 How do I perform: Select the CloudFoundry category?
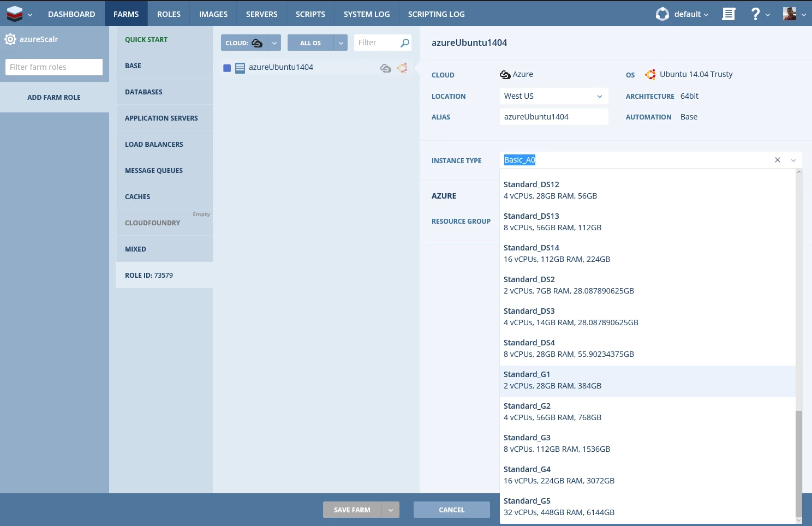(x=164, y=223)
